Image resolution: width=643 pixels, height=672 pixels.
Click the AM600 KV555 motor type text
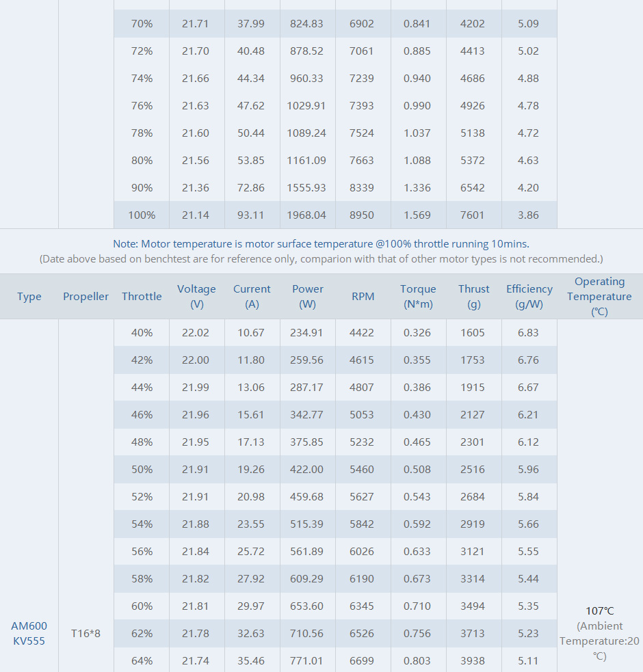tap(29, 633)
